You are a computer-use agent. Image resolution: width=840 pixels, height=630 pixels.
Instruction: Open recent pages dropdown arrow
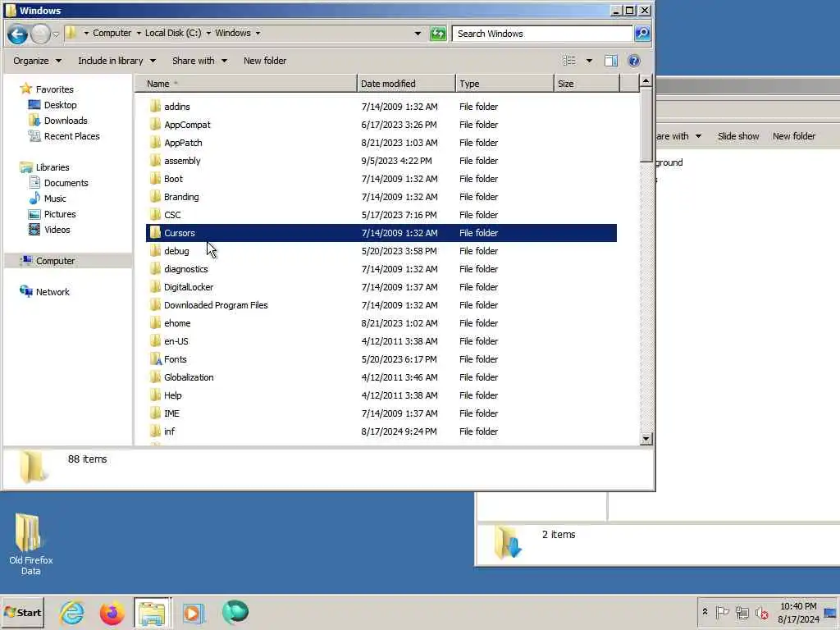[56, 34]
